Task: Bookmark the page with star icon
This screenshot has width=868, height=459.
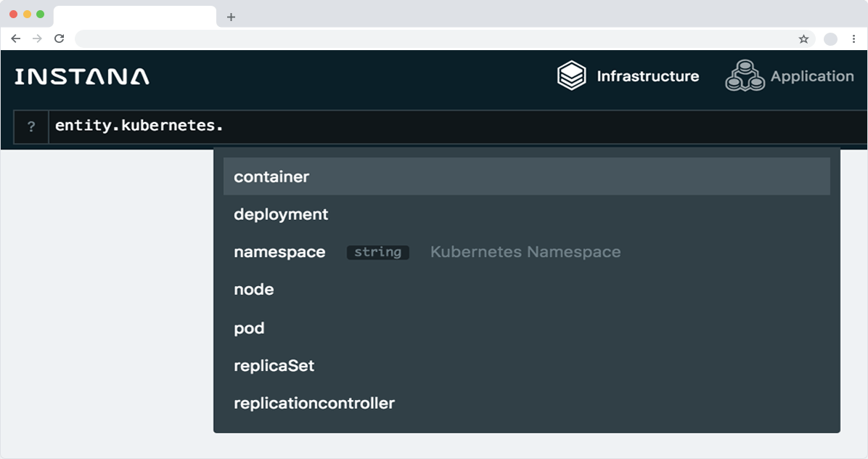Action: pos(803,39)
